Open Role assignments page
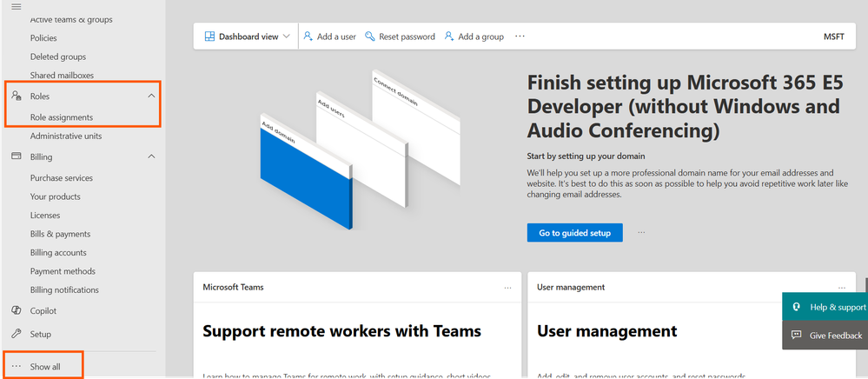Screen dimensions: 868x379 (x=62, y=117)
